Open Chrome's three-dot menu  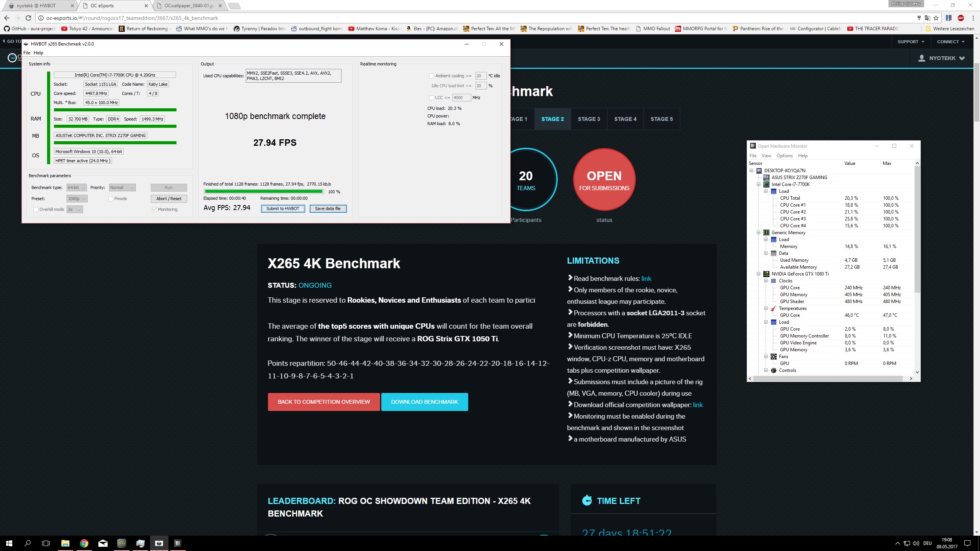pos(973,18)
